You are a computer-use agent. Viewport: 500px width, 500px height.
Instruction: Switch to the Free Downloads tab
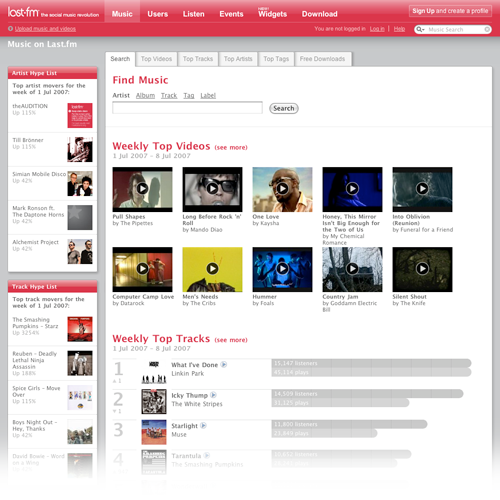[x=322, y=59]
